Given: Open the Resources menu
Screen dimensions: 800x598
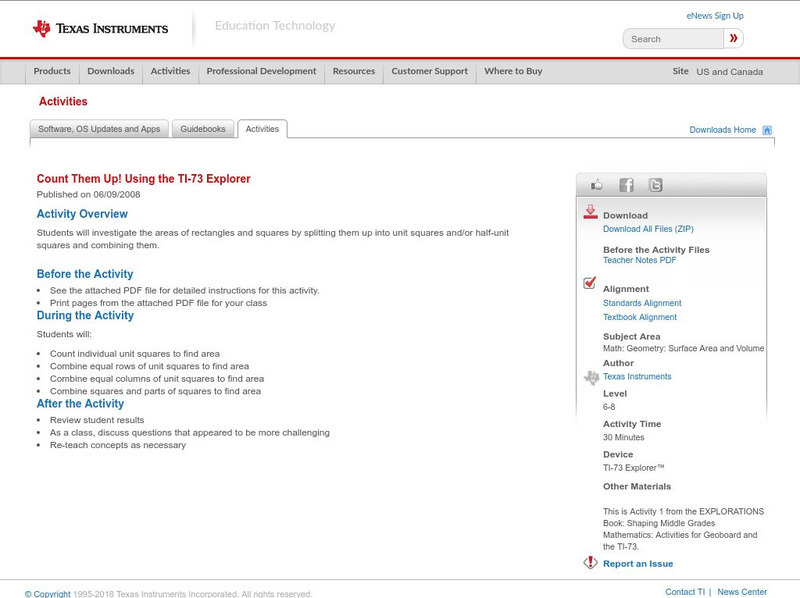Looking at the screenshot, I should 354,71.
